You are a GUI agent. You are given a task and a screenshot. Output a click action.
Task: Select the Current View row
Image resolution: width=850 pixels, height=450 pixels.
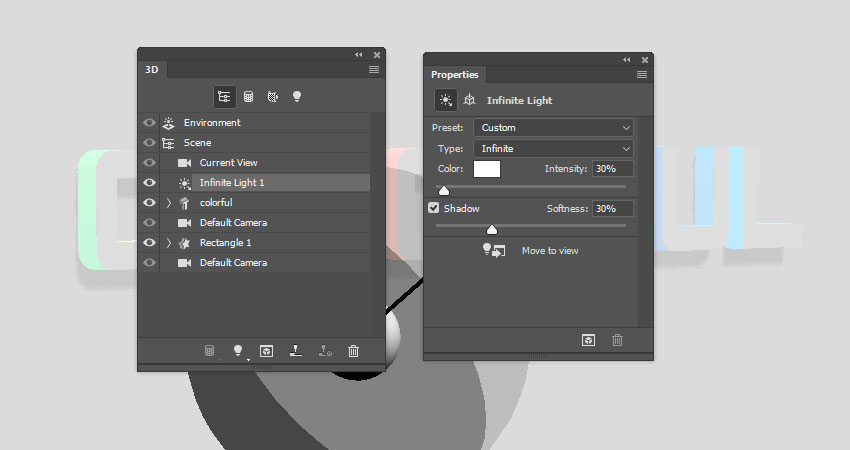(254, 163)
